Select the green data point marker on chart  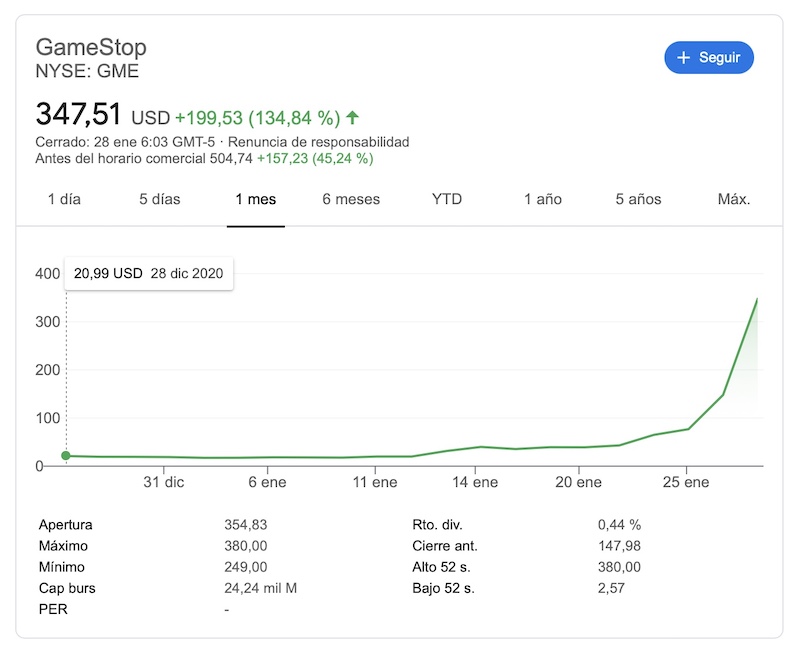click(66, 456)
